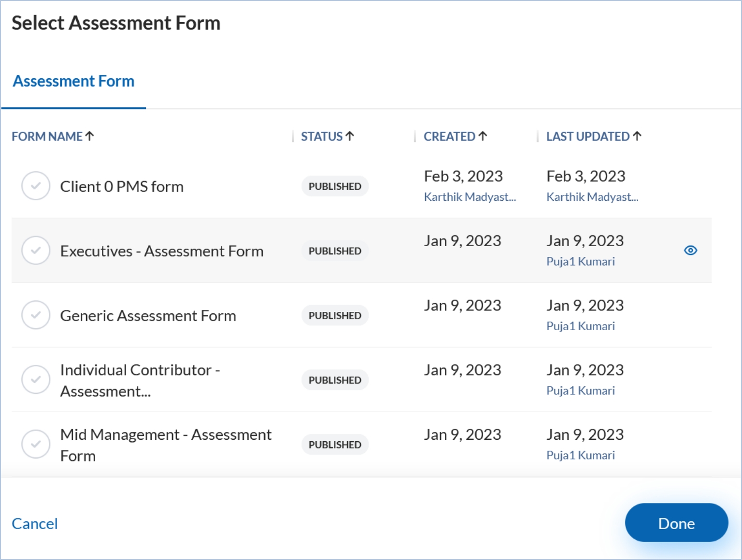Switch to the Assessment Form tab
742x560 pixels.
click(73, 81)
